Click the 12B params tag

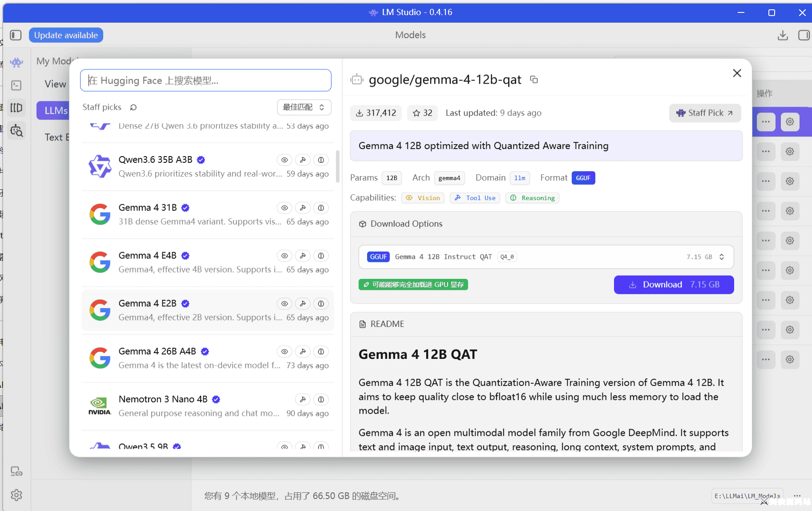click(x=392, y=178)
